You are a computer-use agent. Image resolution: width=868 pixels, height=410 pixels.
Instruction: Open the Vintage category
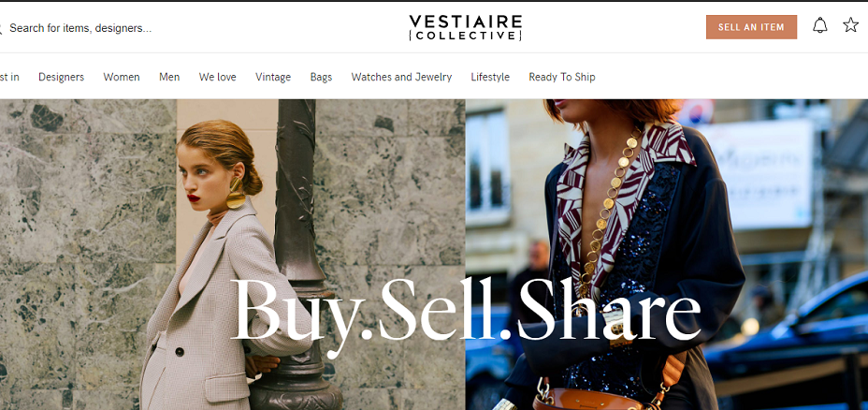273,77
